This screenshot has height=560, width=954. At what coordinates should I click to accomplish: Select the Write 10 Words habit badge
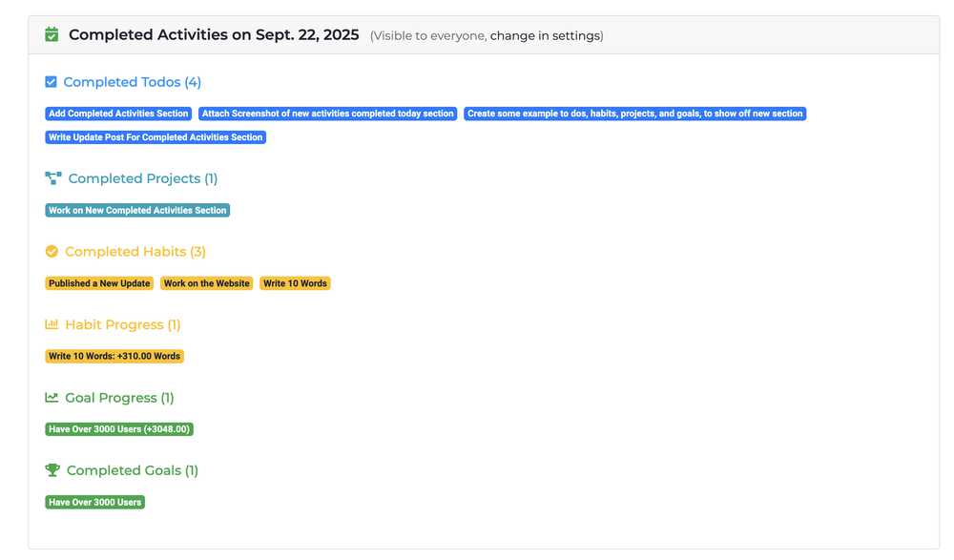[x=295, y=282]
